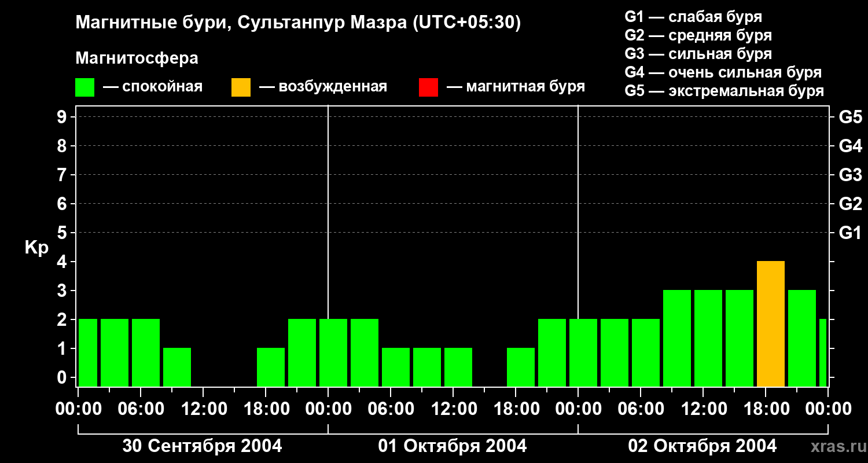Click the green спокойная legend swatch
Viewport: 868px width, 463px height.
(84, 87)
